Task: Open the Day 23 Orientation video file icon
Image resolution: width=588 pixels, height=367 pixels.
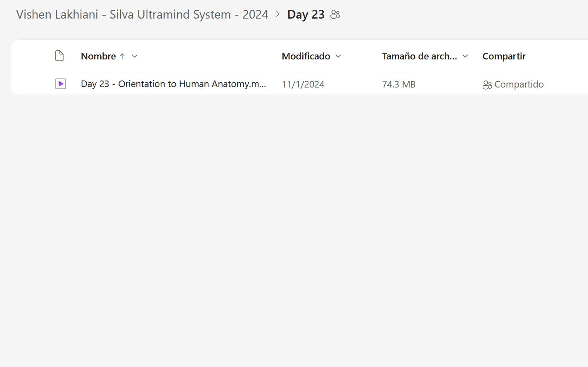Action: pyautogui.click(x=61, y=84)
